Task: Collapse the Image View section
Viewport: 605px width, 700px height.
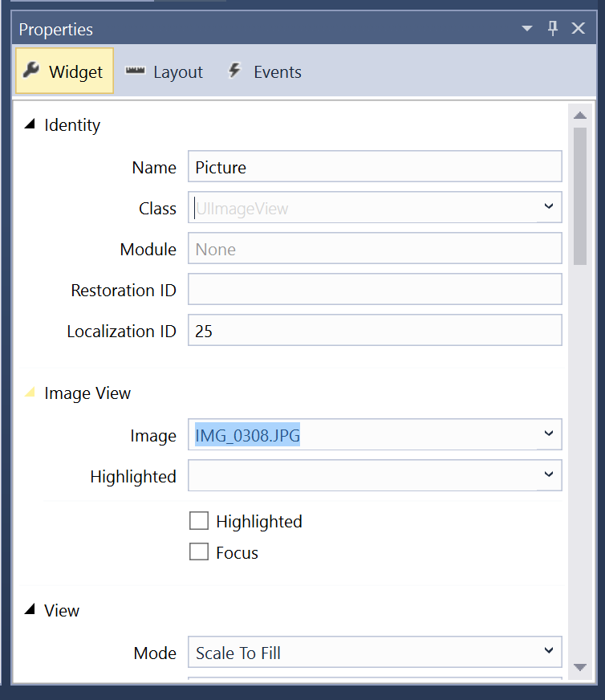Action: (x=30, y=393)
